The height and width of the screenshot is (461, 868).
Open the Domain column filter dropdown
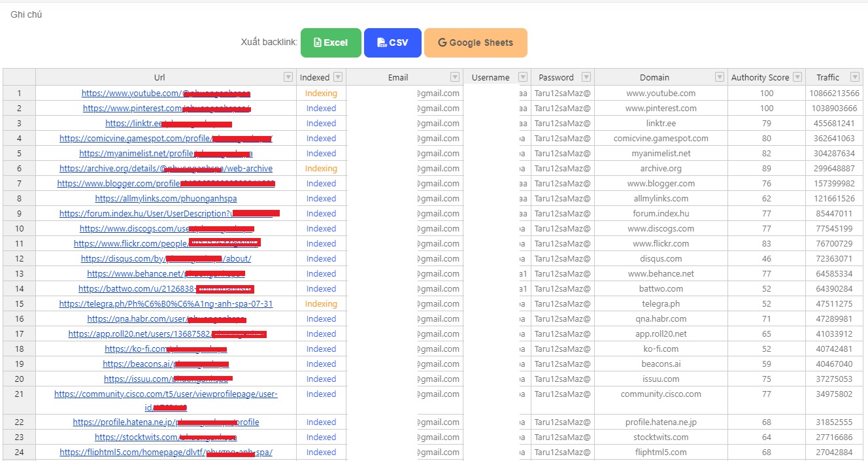(x=720, y=77)
